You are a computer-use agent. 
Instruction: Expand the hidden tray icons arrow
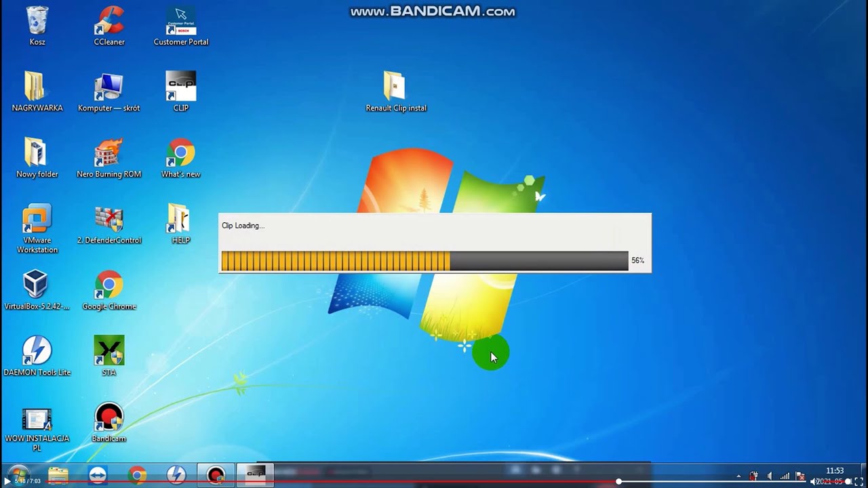(738, 476)
